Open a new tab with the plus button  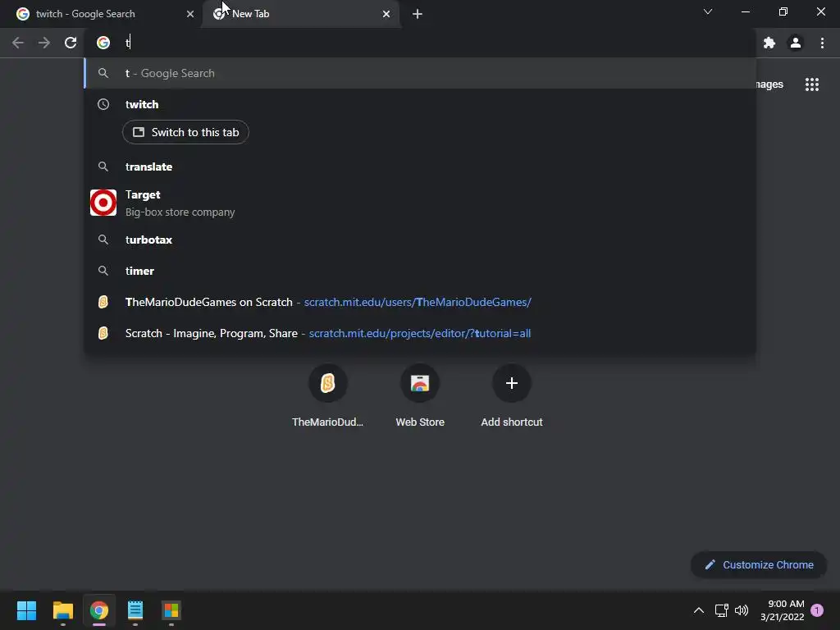pyautogui.click(x=418, y=14)
